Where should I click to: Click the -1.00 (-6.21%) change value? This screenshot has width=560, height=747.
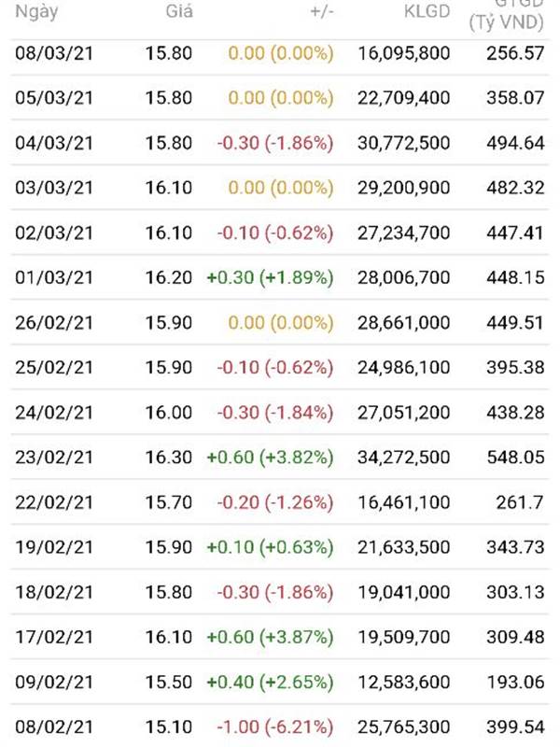tap(275, 726)
